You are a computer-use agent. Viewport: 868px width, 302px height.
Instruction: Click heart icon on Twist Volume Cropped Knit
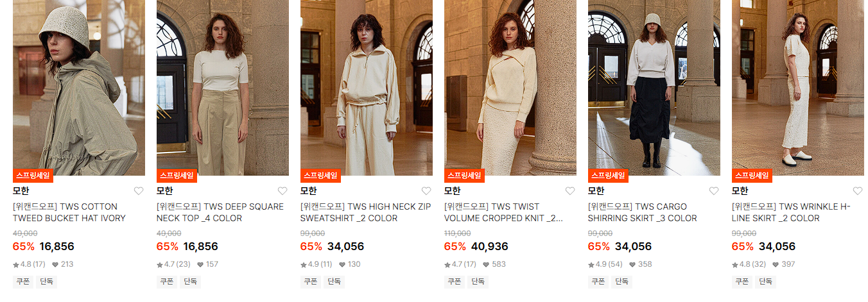[x=570, y=191]
